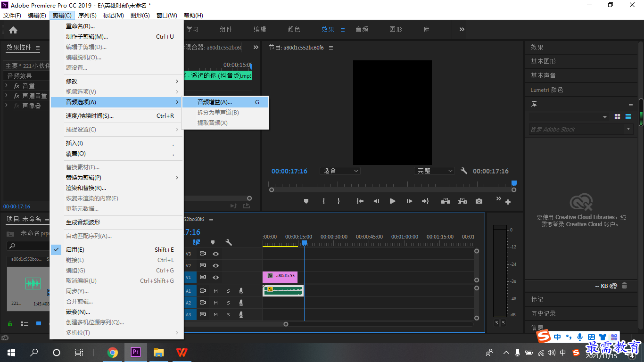This screenshot has width=644, height=362.
Task: Show more workspaces with chevron overflow
Action: click(x=462, y=29)
